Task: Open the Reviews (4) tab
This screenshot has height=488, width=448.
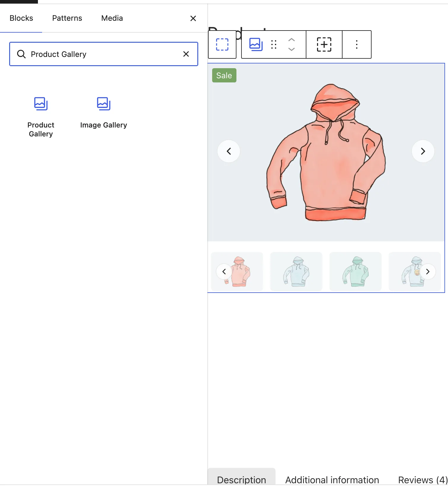Action: 423,480
